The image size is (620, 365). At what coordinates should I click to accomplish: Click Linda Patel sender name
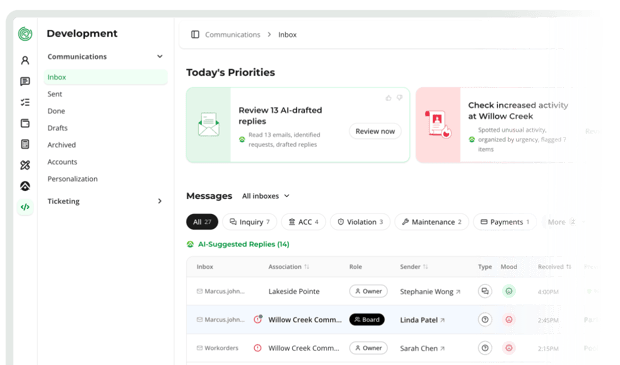tap(419, 320)
